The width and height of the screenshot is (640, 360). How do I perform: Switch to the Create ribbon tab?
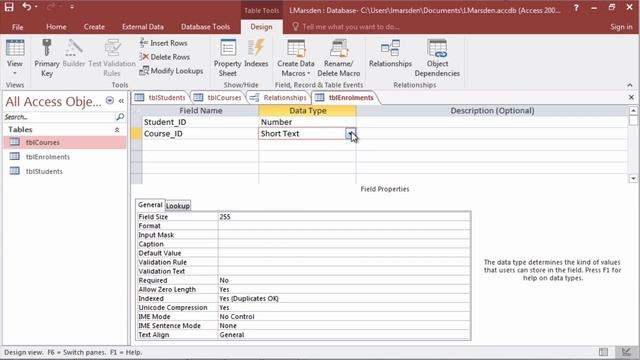point(94,27)
